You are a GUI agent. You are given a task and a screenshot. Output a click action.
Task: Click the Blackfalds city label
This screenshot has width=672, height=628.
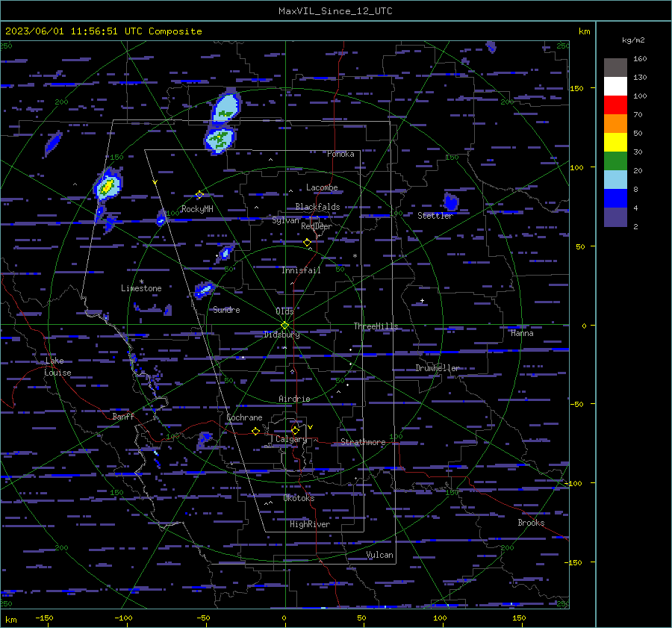tap(317, 207)
